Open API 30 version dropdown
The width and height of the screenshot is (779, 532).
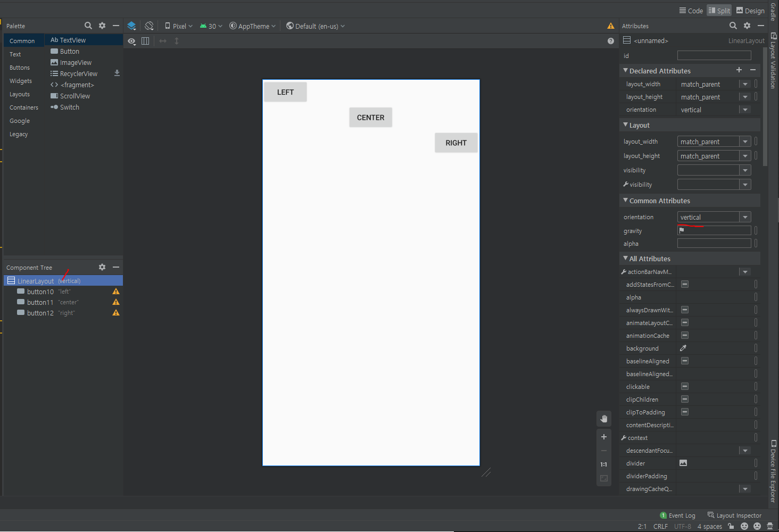click(x=211, y=26)
